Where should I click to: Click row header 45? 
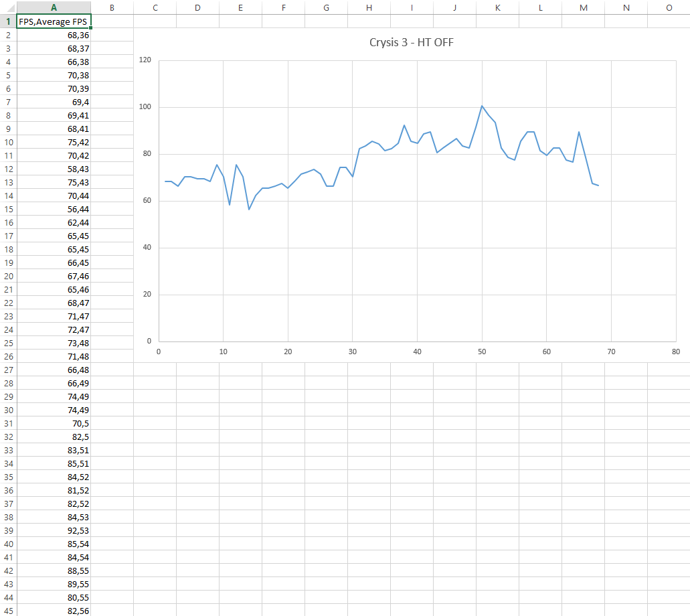pos(8,611)
